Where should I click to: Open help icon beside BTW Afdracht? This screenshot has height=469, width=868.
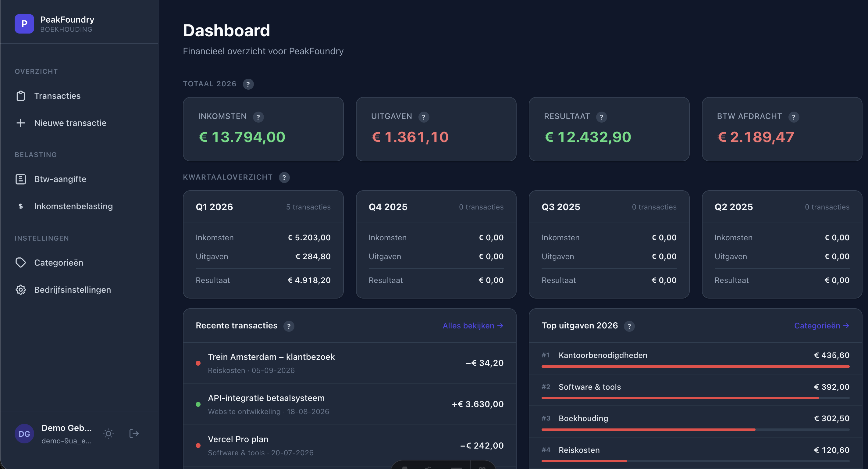pyautogui.click(x=794, y=117)
